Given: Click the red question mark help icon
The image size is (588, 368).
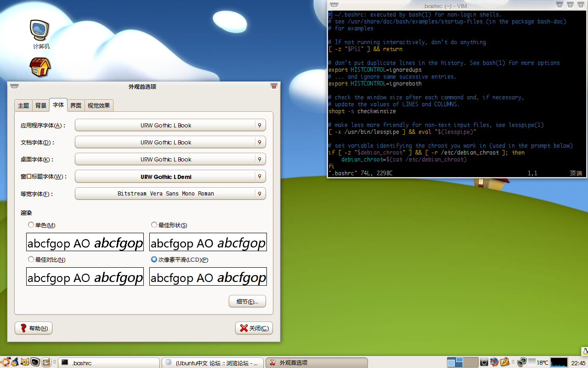Looking at the screenshot, I should [x=23, y=328].
